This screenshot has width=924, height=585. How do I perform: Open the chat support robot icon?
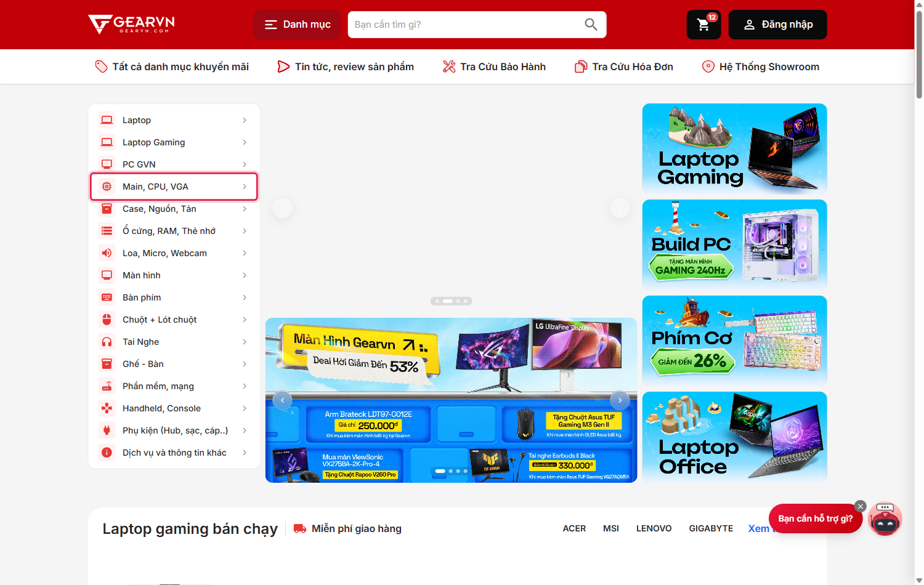(885, 519)
